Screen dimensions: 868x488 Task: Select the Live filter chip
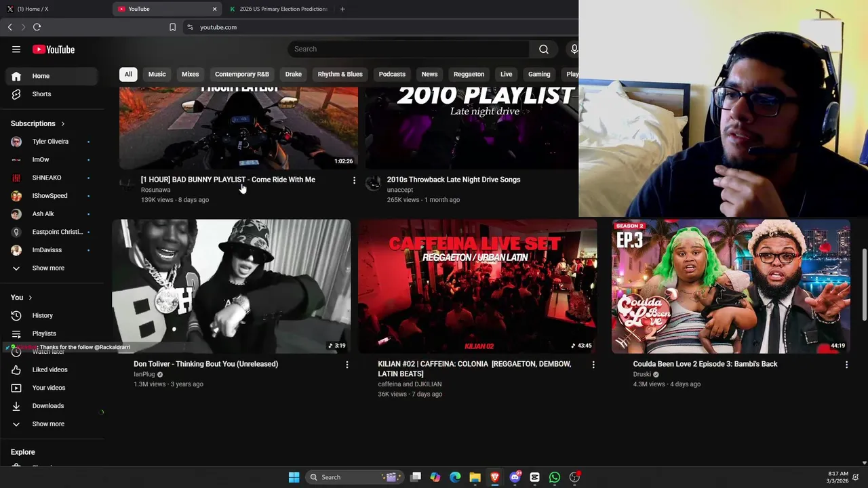click(x=506, y=74)
